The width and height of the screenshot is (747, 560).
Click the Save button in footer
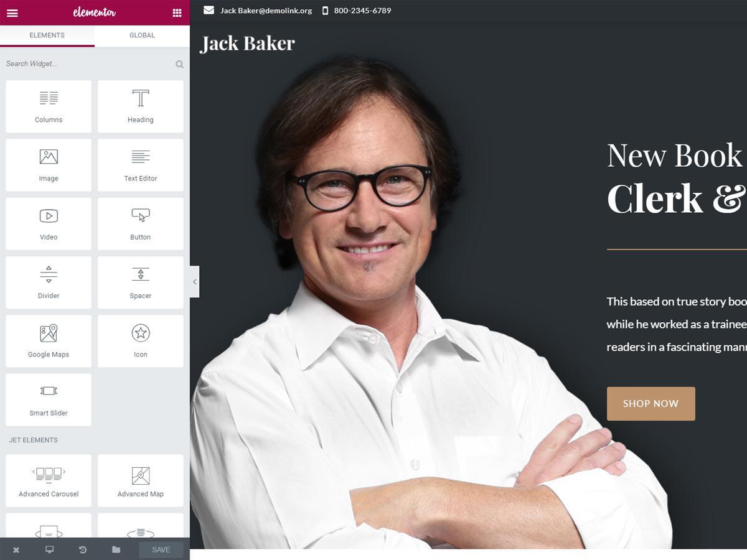161,549
